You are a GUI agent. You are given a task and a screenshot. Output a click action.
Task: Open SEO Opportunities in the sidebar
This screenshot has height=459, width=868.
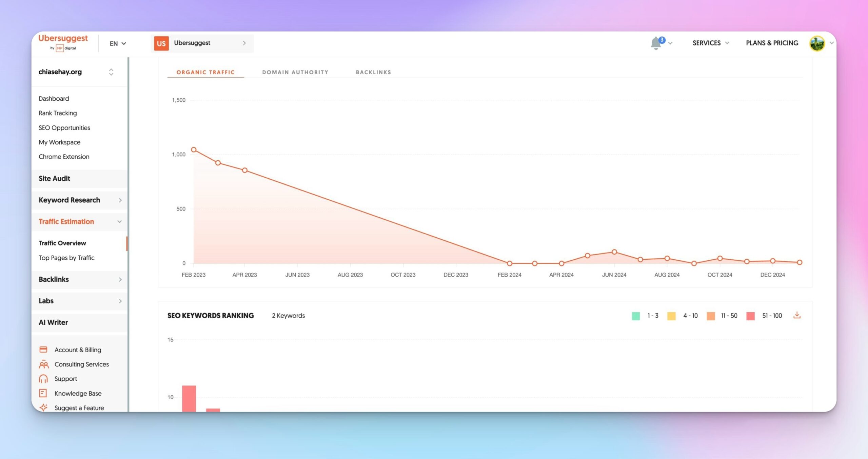64,128
